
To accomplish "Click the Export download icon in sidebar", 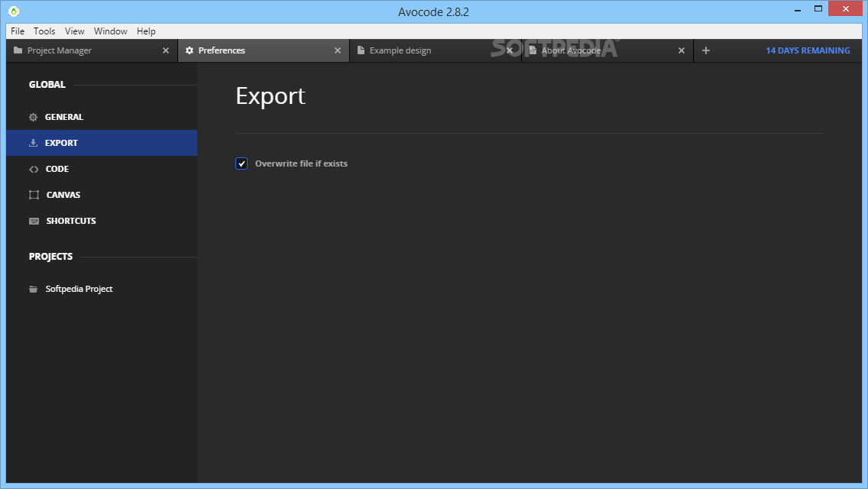I will click(33, 143).
